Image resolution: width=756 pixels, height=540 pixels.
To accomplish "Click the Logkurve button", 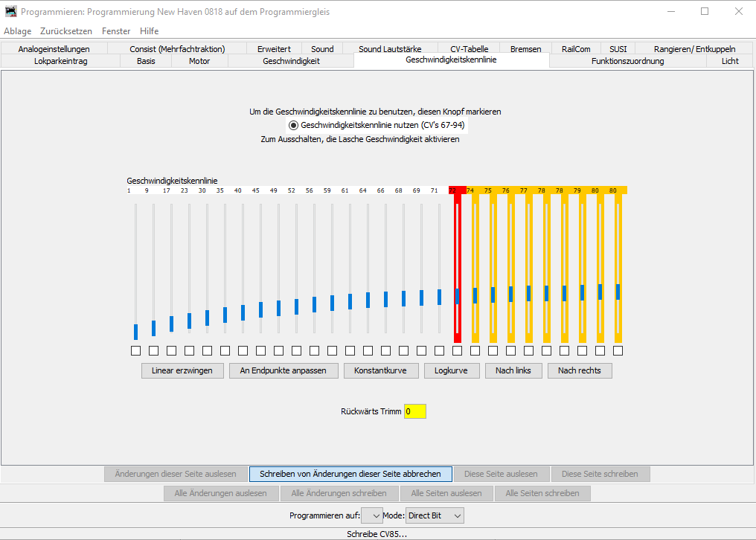I will pos(452,370).
